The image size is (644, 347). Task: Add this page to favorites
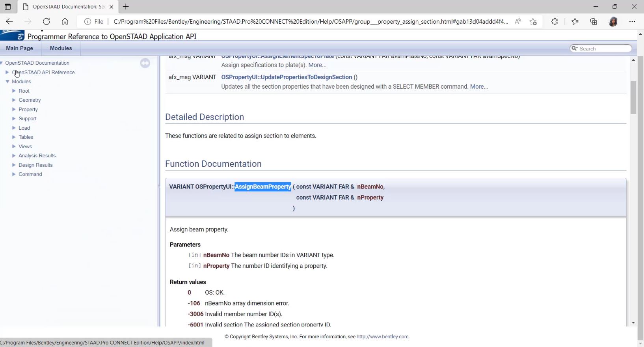[x=533, y=21]
